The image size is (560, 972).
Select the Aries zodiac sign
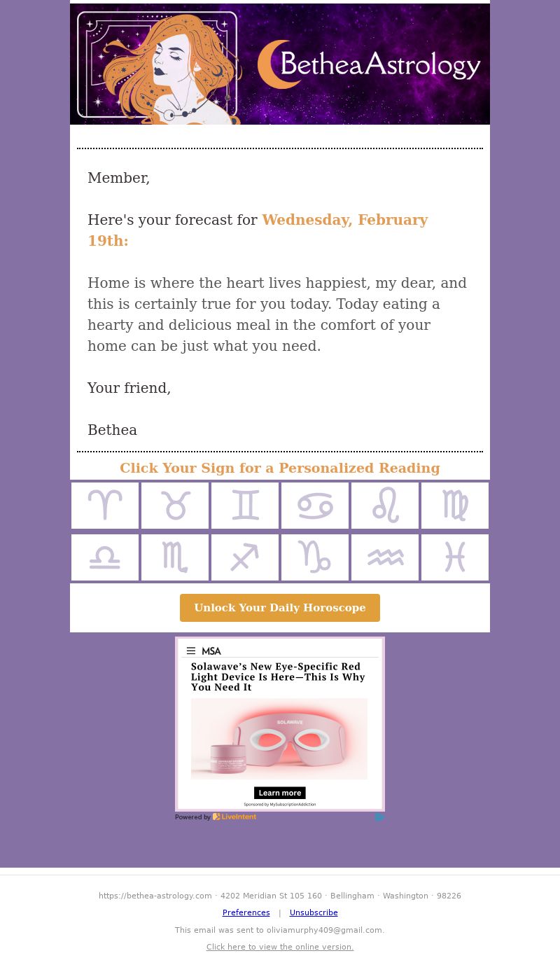(105, 506)
